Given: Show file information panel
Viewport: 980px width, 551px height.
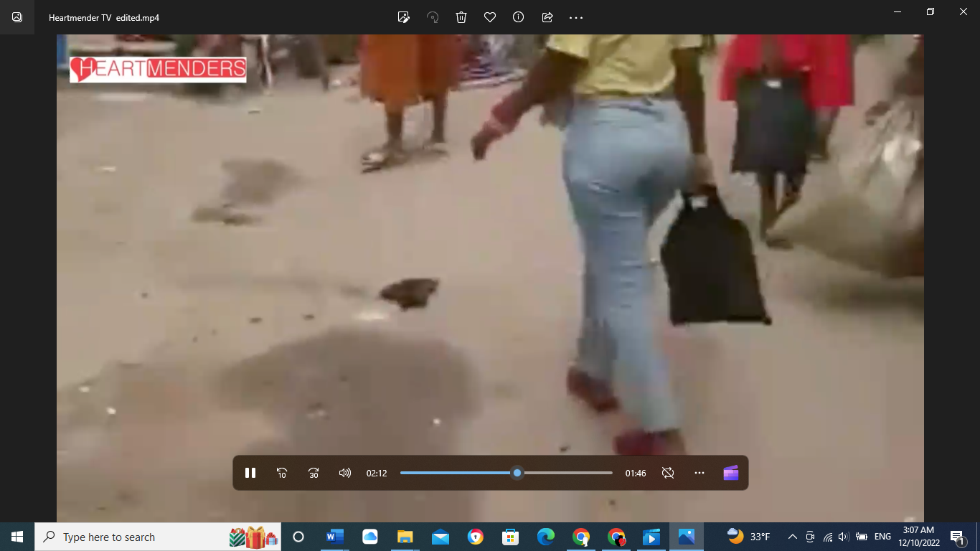Looking at the screenshot, I should (519, 17).
